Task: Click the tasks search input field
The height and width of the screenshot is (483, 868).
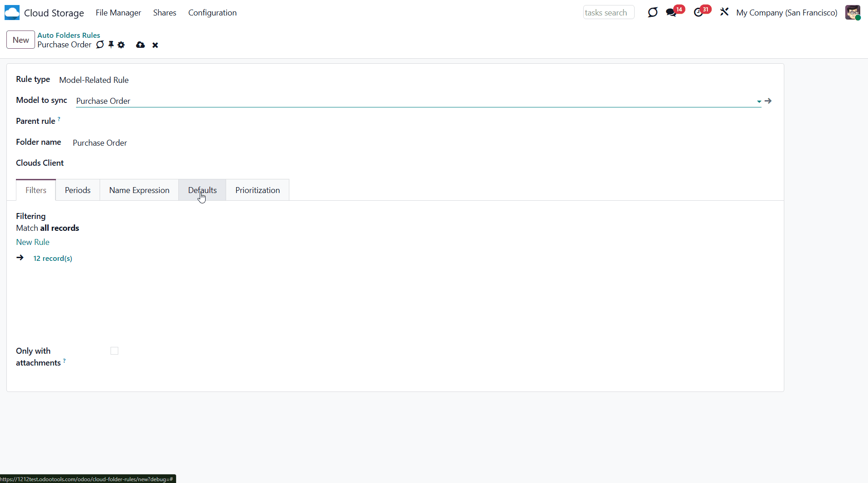Action: [x=608, y=13]
